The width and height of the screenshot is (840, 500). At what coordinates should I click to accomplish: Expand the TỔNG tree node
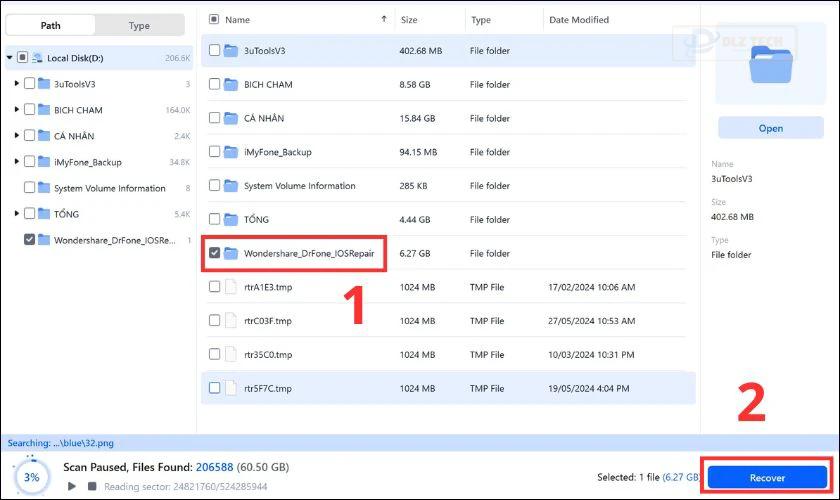coord(17,213)
